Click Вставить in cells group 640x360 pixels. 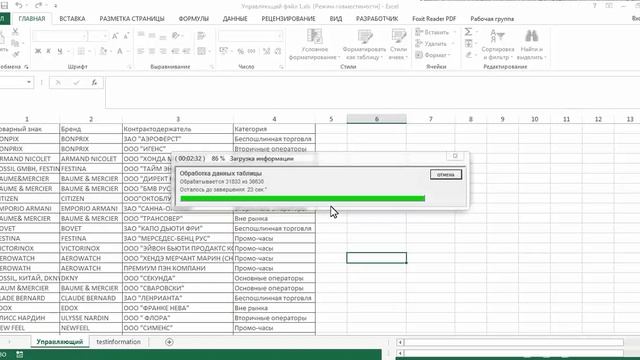pyautogui.click(x=435, y=32)
